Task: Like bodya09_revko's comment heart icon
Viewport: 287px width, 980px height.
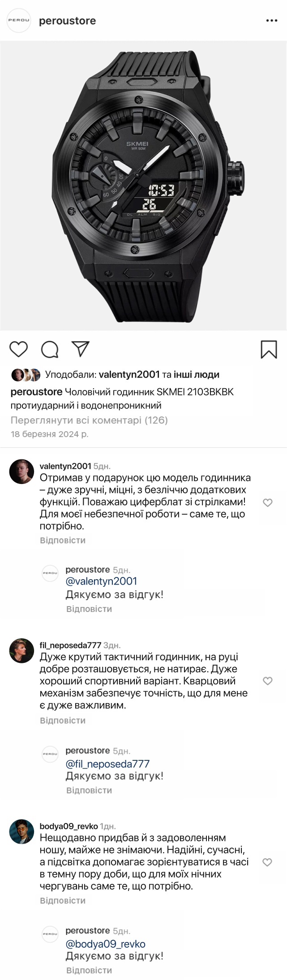Action: coord(267,862)
